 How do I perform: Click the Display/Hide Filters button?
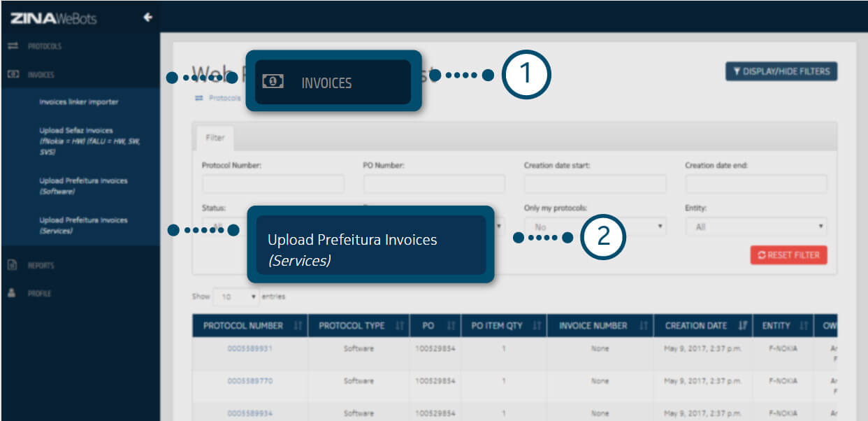pyautogui.click(x=781, y=71)
